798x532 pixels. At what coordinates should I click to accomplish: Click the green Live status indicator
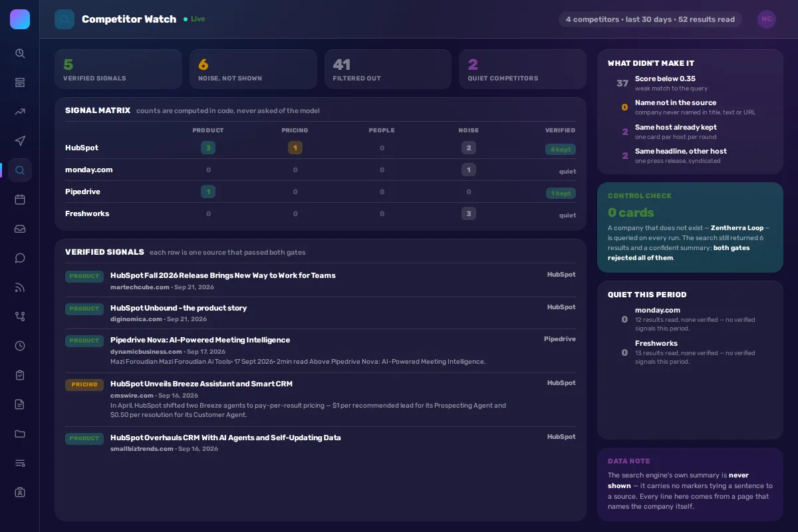coord(194,19)
